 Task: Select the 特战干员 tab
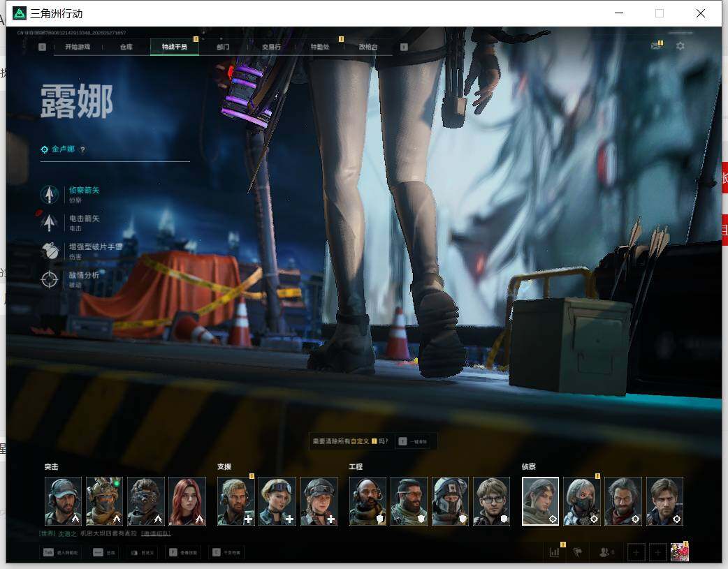point(175,47)
